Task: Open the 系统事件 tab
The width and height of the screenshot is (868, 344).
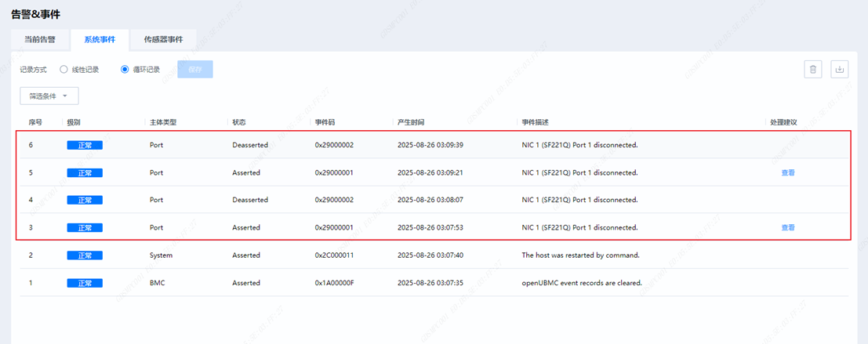Action: point(100,39)
